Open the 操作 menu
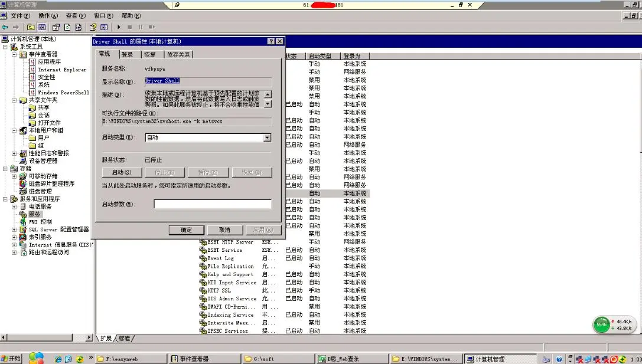 click(48, 15)
